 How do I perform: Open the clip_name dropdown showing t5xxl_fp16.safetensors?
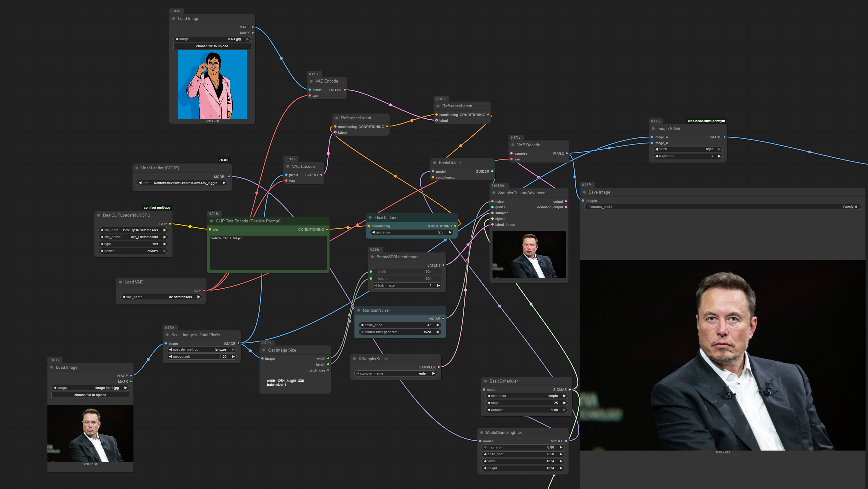coord(133,230)
